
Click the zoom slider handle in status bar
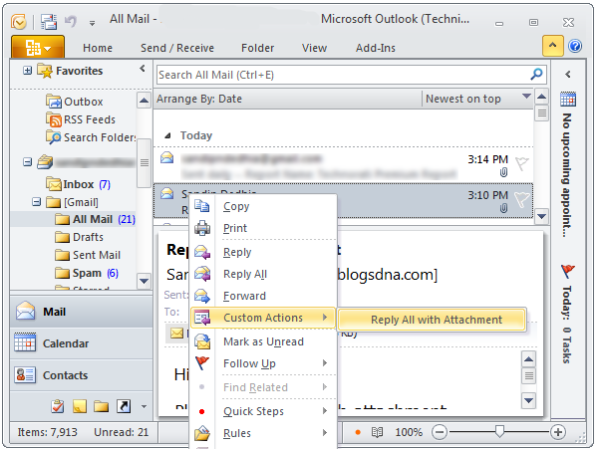click(499, 431)
